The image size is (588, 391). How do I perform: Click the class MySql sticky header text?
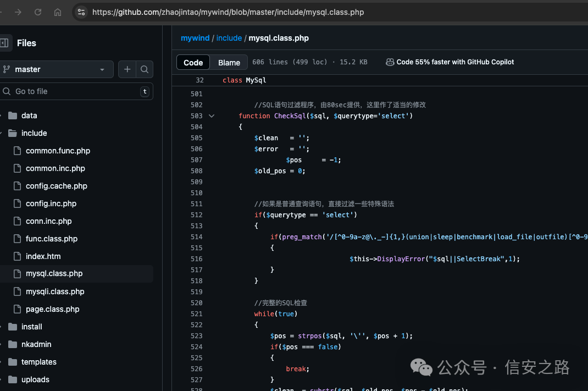(x=244, y=80)
